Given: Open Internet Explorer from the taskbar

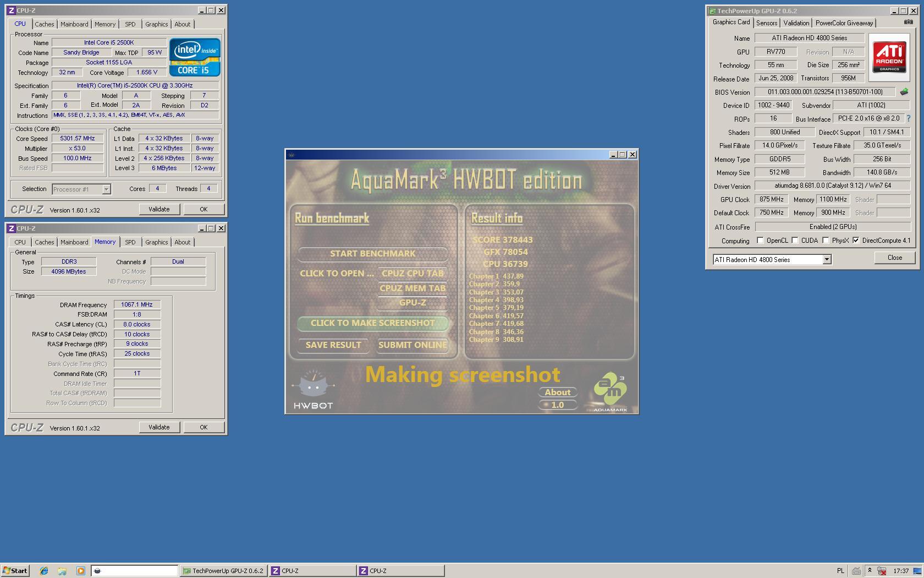Looking at the screenshot, I should tap(44, 571).
